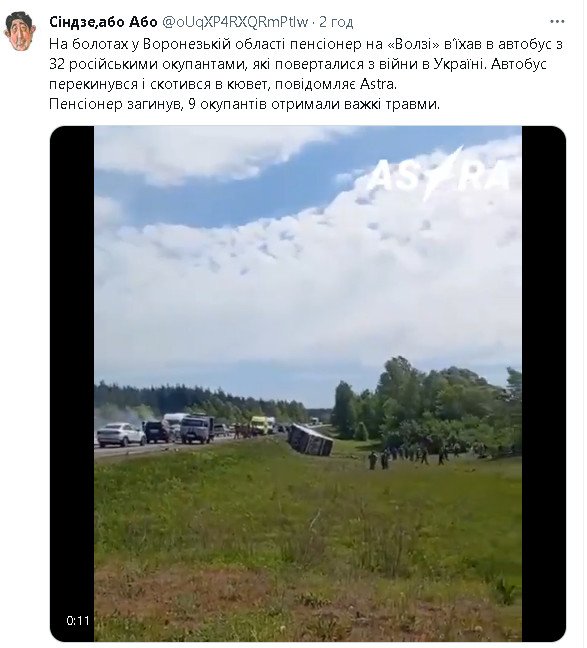Click the white car on the road in video

coord(121,434)
